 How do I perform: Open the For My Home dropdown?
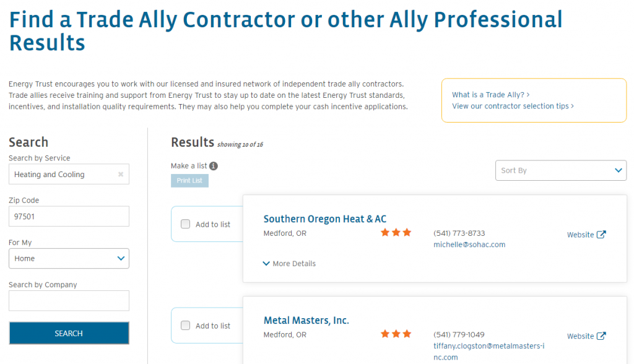(69, 259)
